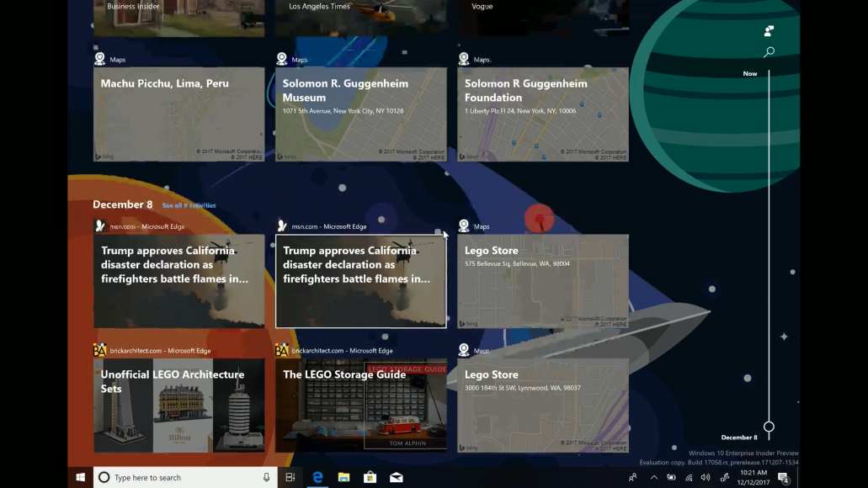Viewport: 868px width, 488px height.
Task: Open the Windows Start menu
Action: click(81, 477)
